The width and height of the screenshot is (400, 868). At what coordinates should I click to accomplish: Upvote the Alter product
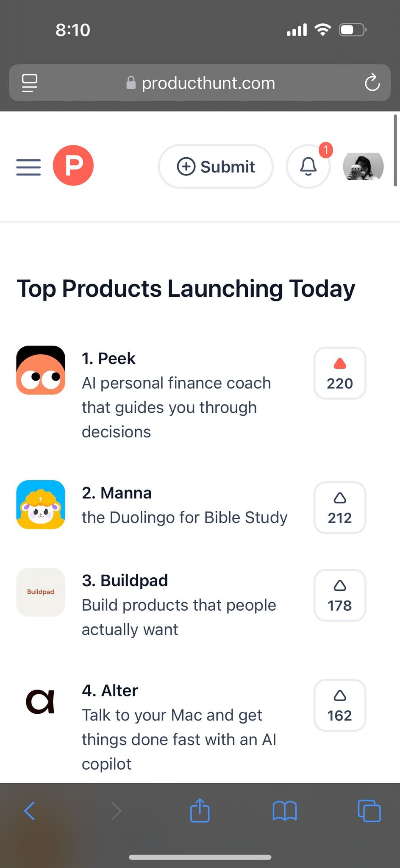(x=340, y=705)
